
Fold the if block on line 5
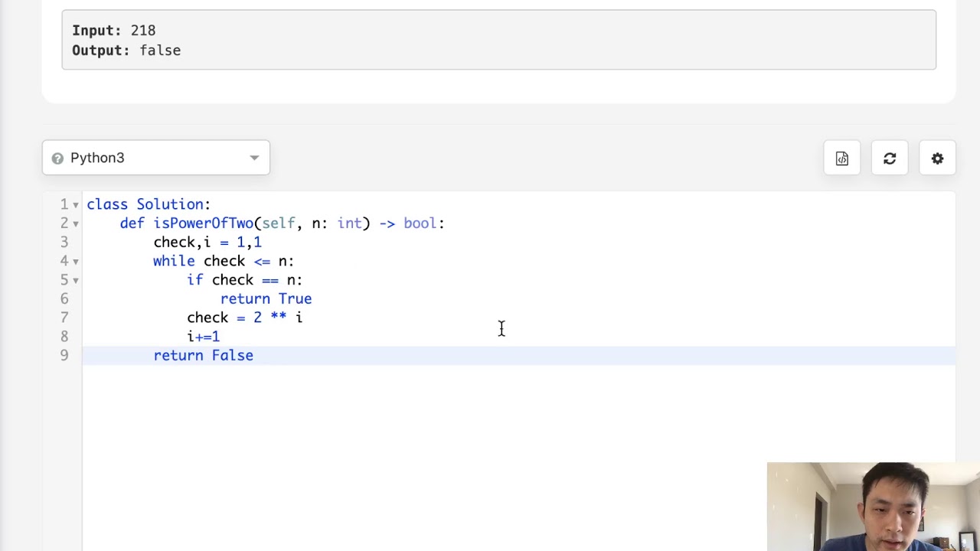[76, 280]
